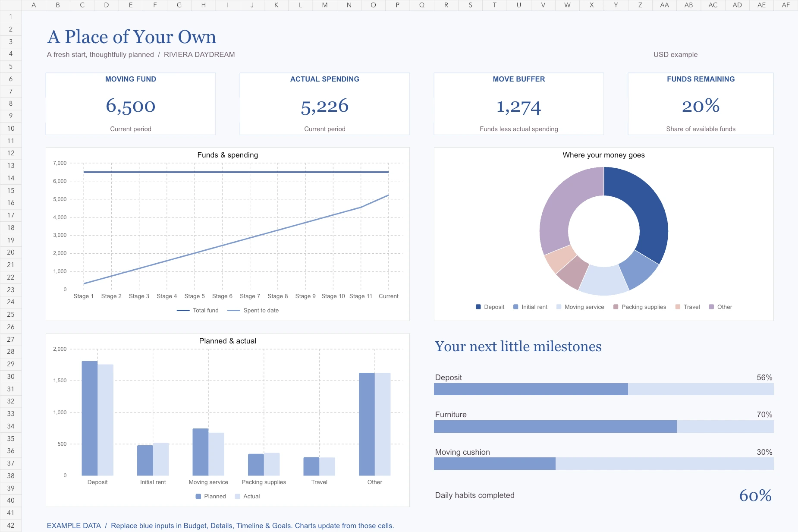Click the 'Current' axis label

389,296
